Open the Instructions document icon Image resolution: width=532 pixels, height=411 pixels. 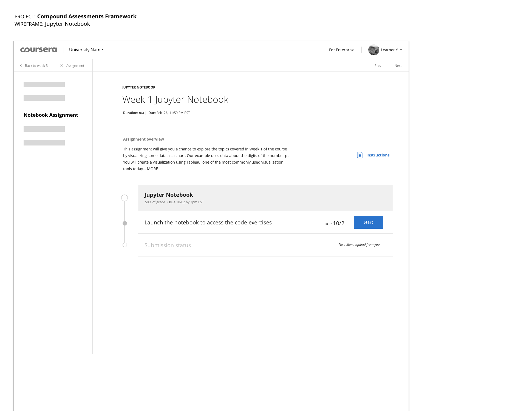(360, 155)
